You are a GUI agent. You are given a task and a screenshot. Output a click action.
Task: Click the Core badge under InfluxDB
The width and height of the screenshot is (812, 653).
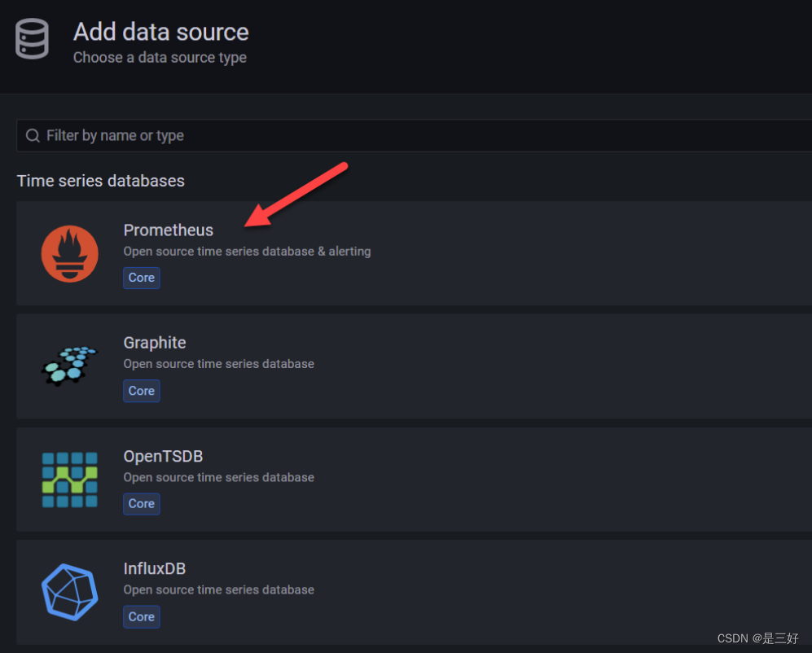pos(142,616)
